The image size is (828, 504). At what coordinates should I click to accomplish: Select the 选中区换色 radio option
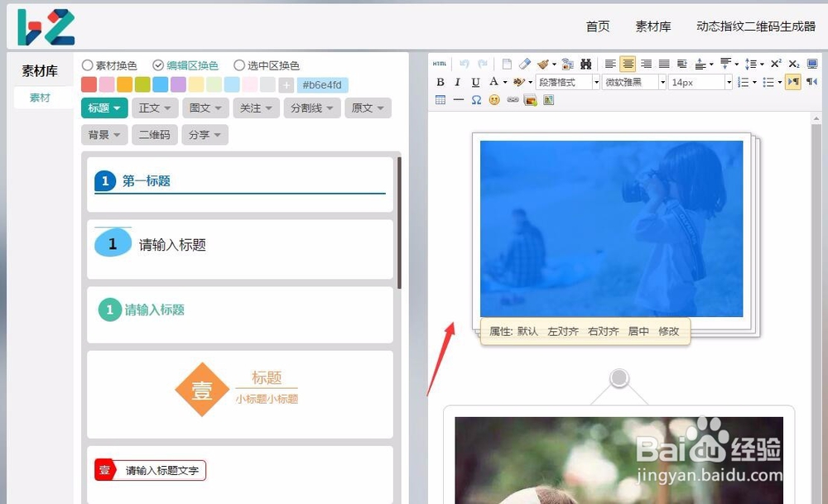pos(239,65)
